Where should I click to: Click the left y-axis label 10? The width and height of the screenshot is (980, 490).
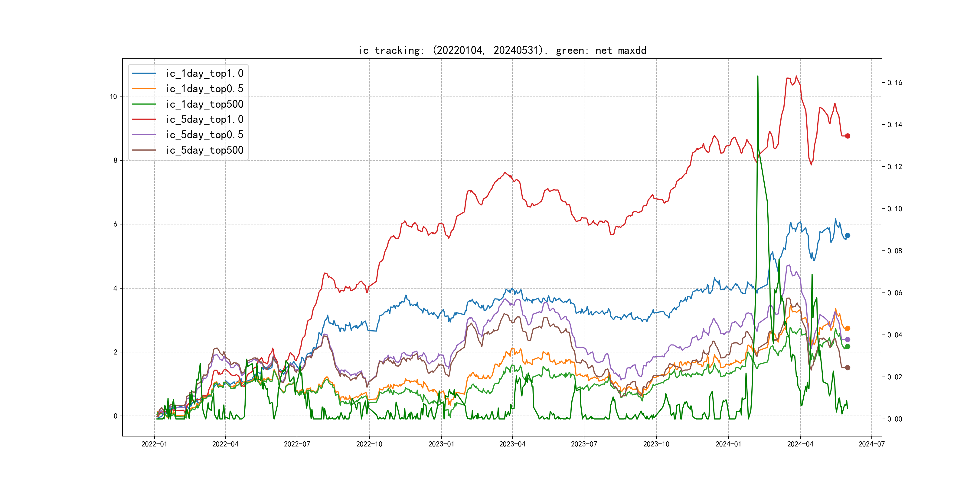[113, 96]
